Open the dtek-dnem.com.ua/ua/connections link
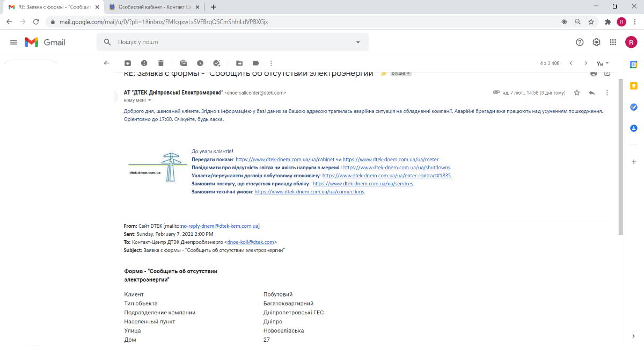The image size is (644, 346). click(310, 192)
